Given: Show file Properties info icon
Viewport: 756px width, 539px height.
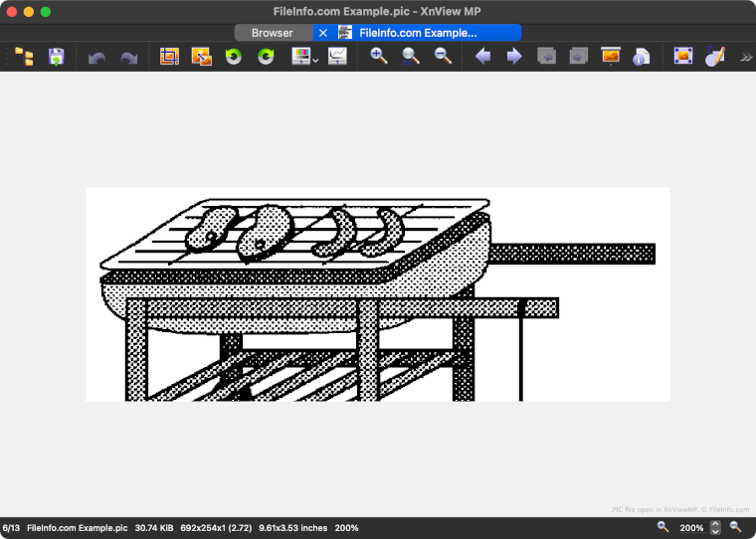Looking at the screenshot, I should (642, 57).
